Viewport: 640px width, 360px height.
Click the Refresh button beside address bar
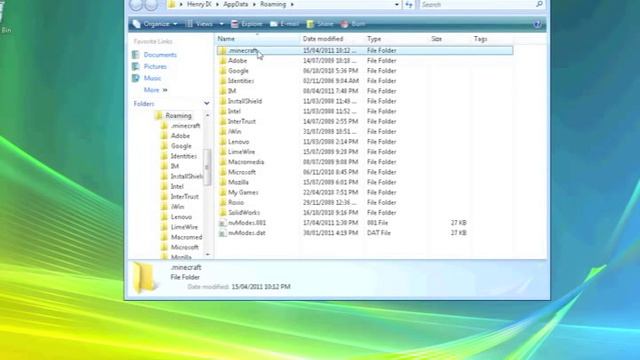pos(409,4)
